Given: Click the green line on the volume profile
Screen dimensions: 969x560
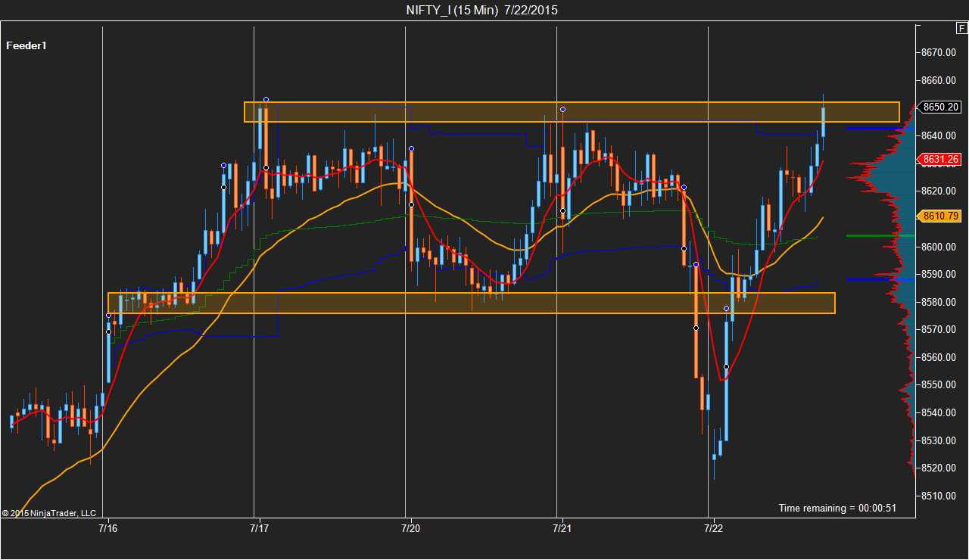Looking at the screenshot, I should pos(880,235).
